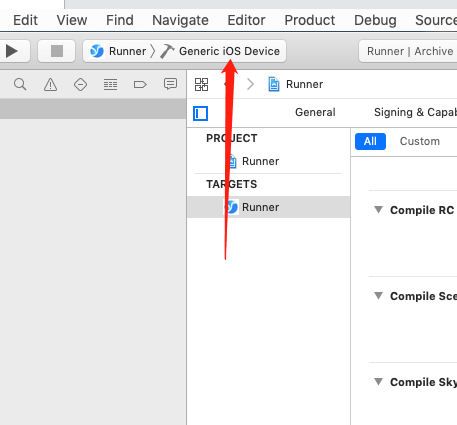This screenshot has width=457, height=425.
Task: Open the Product menu
Action: click(x=310, y=20)
